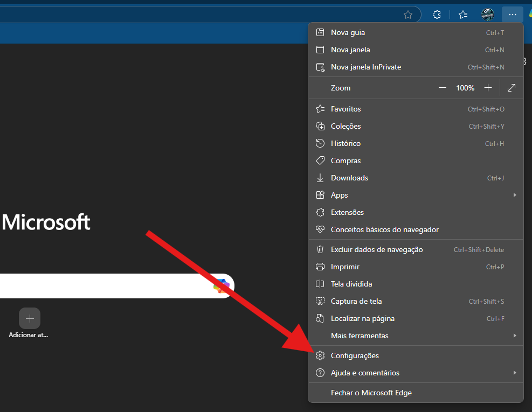The image size is (532, 412).
Task: Click the user profile avatar
Action: point(488,15)
